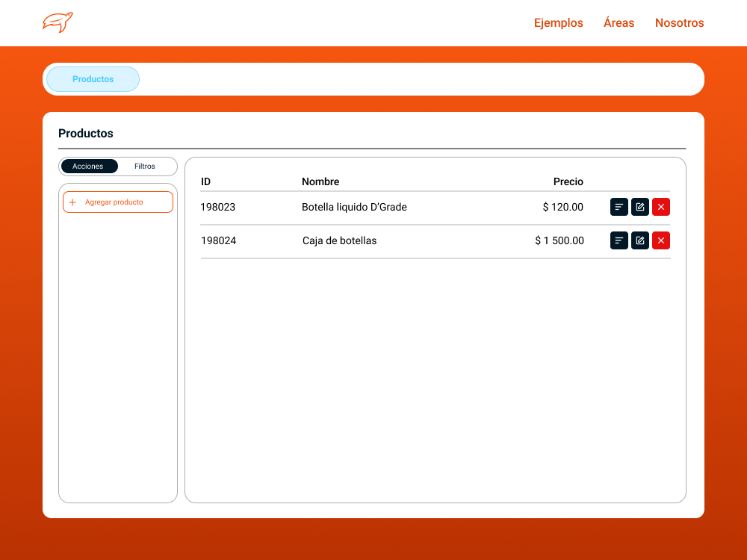
Task: Go to the Áreas page
Action: click(x=619, y=23)
